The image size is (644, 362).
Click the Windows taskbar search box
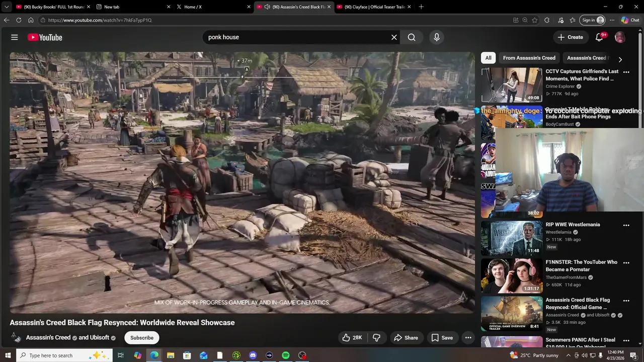coord(64,355)
